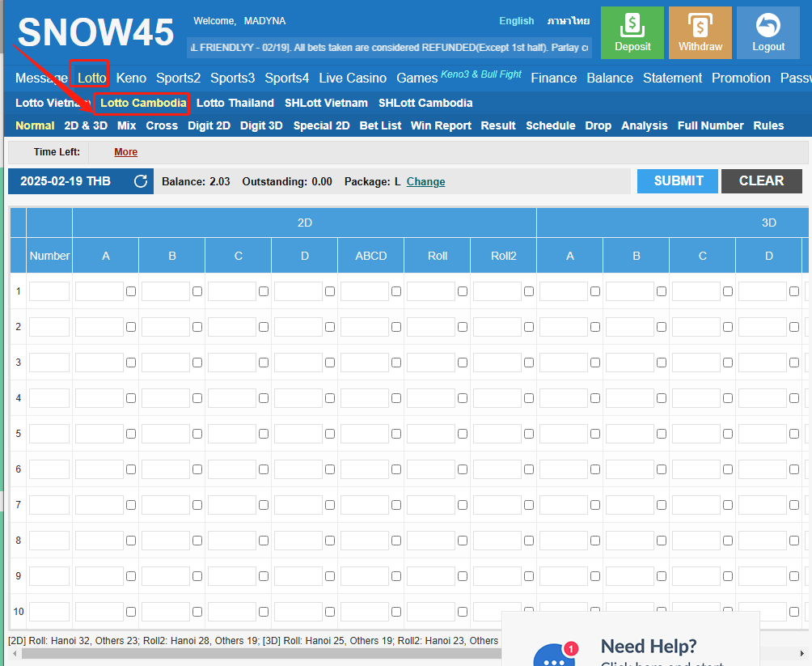
Task: Click the Number input field in row 2
Action: coord(49,327)
